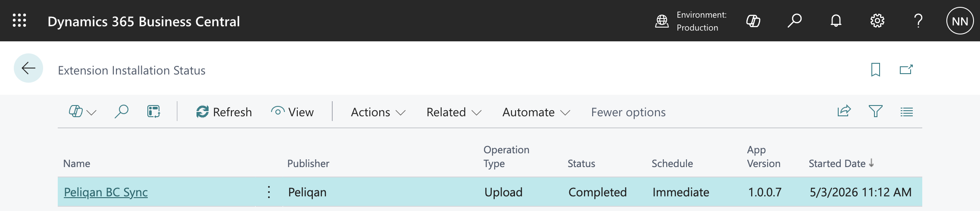This screenshot has width=980, height=211.
Task: Select the Immediate schedule cell
Action: click(x=680, y=192)
